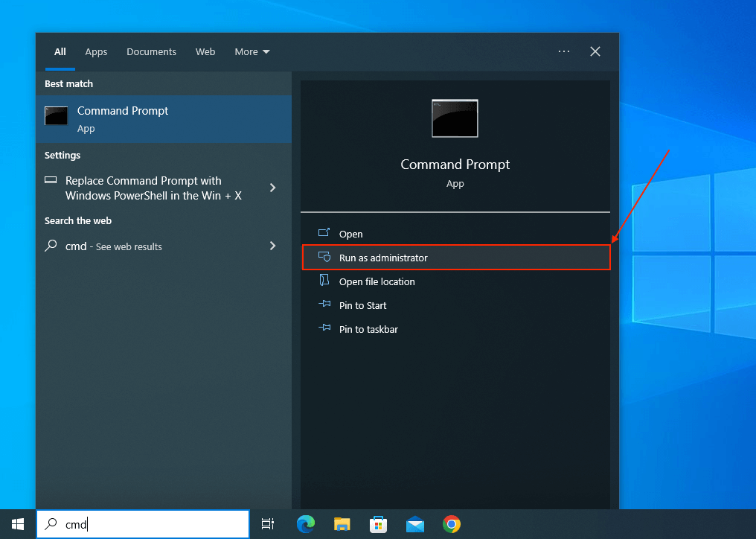Launch Google Chrome from the taskbar
The image size is (756, 539).
point(451,524)
